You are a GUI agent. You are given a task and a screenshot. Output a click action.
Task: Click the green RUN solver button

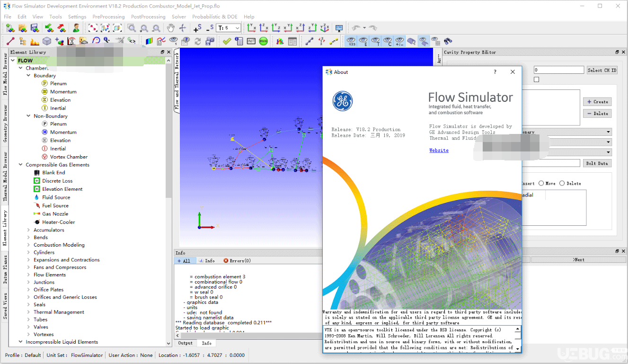coord(263,41)
